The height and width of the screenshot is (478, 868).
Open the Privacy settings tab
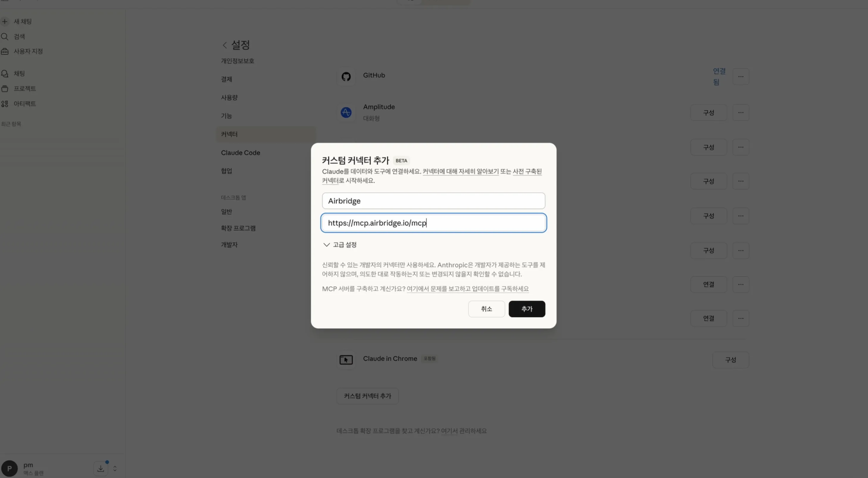pyautogui.click(x=238, y=61)
